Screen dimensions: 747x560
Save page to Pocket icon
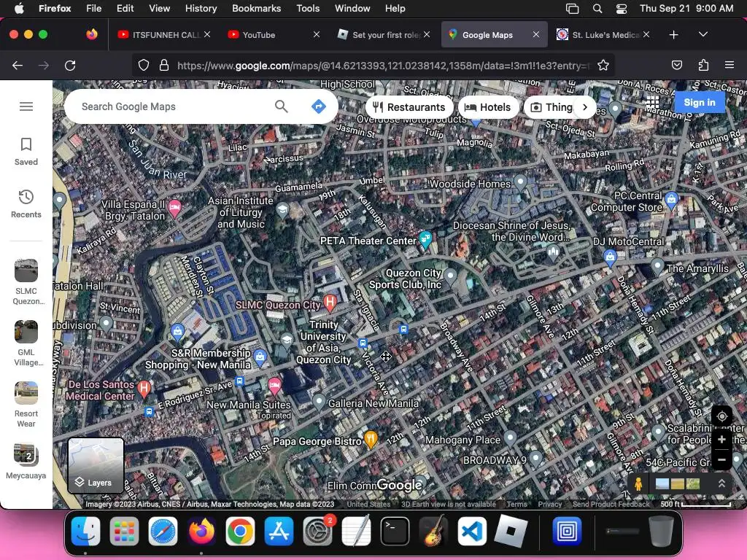click(677, 65)
